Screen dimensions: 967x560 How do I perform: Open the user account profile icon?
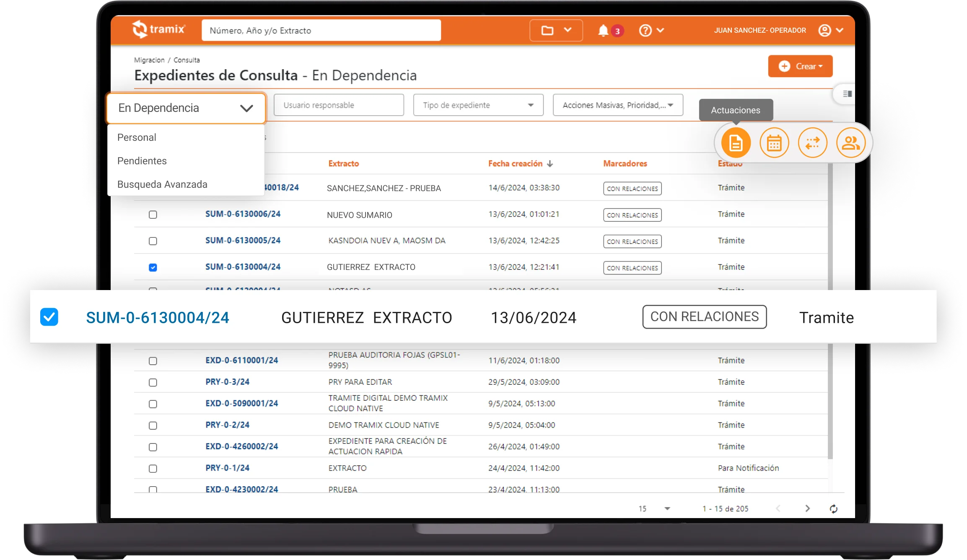click(824, 30)
